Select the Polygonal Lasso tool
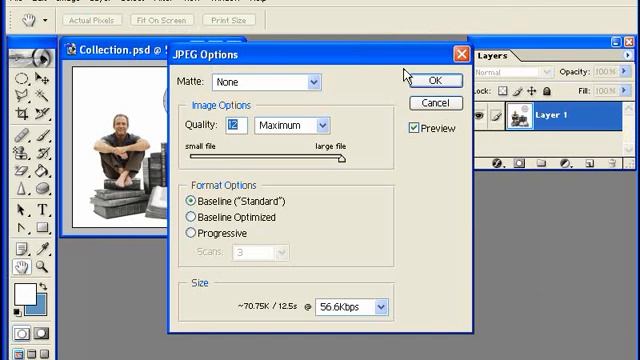 coord(21,96)
